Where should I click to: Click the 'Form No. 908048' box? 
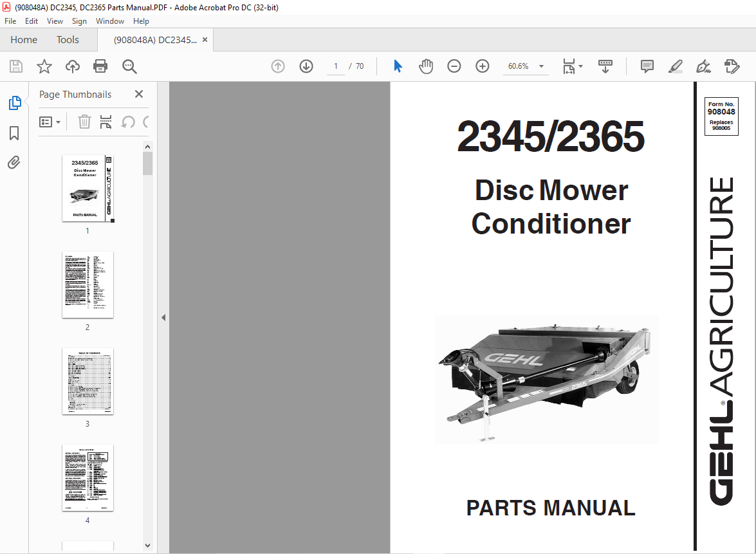point(721,116)
